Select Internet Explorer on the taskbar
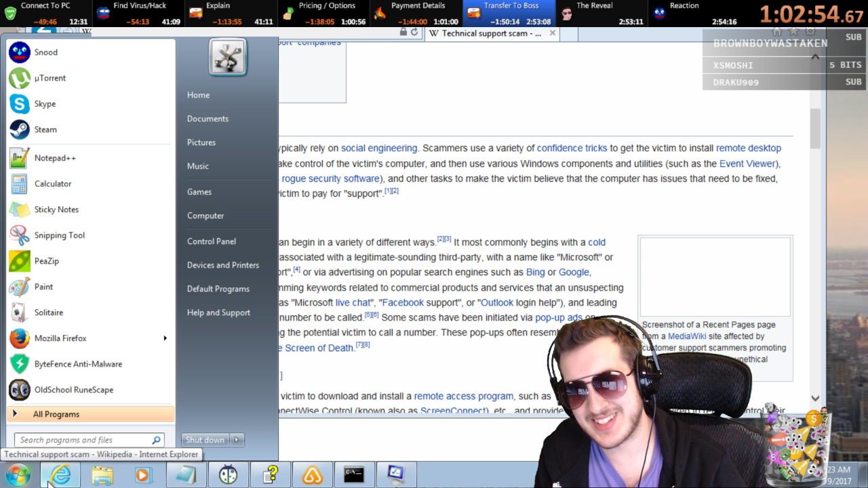Screen dimensions: 868x488 (60, 474)
